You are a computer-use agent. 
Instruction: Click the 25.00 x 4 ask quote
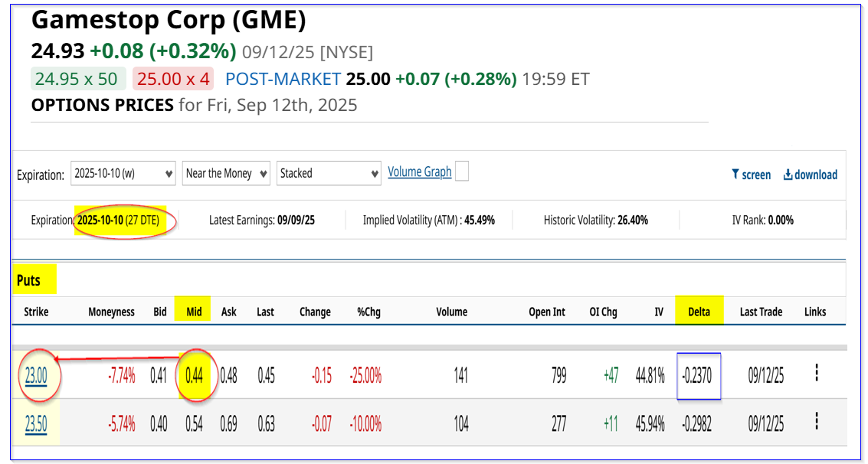pyautogui.click(x=172, y=79)
